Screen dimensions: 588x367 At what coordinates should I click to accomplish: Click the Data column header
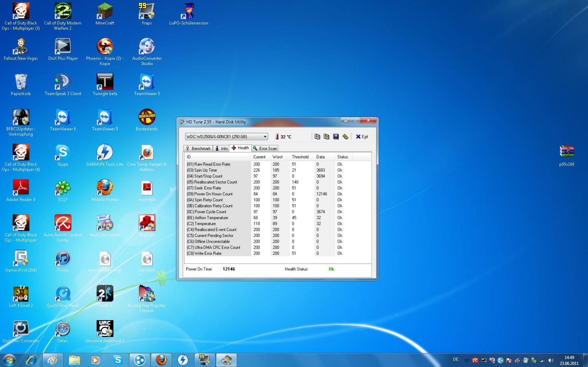(x=325, y=157)
